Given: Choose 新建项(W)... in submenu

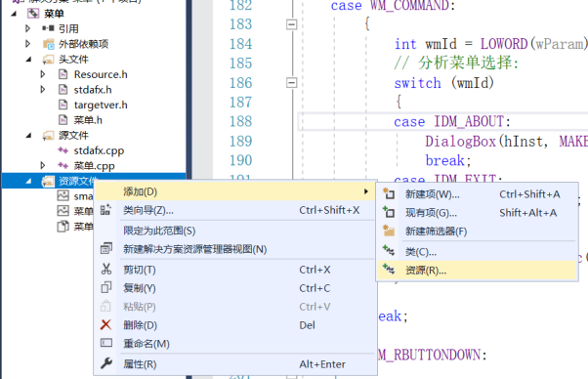Looking at the screenshot, I should coord(477,194).
